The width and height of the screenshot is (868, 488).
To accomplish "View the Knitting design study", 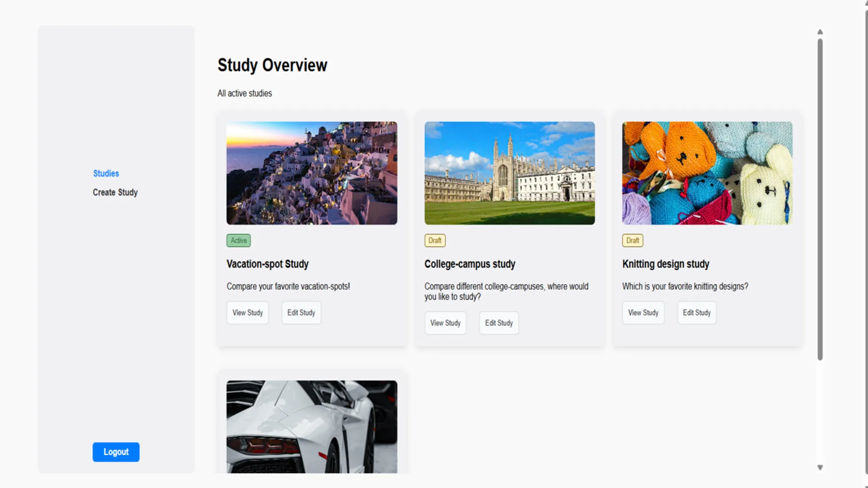I will pos(643,313).
